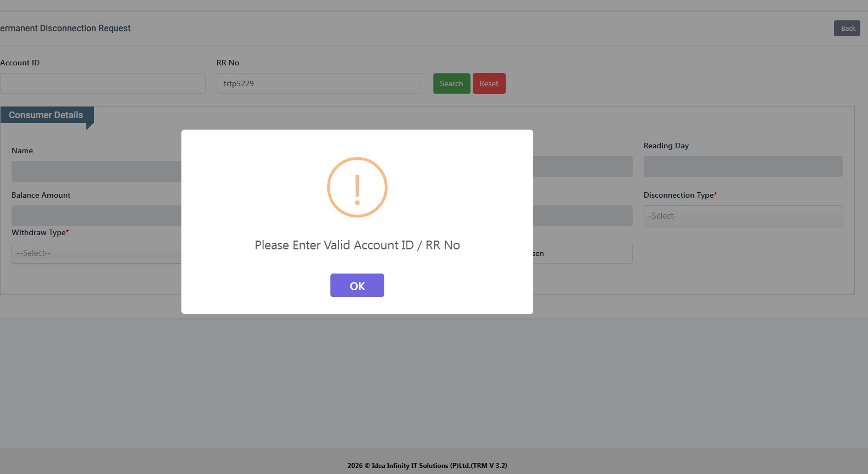868x474 pixels.
Task: Click the field ending in 'sen'
Action: (582, 253)
